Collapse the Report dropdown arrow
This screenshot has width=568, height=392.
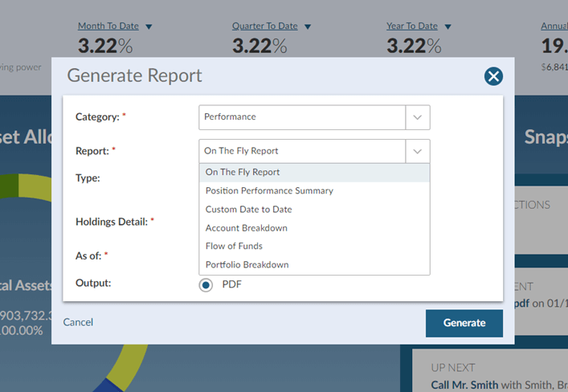coord(418,152)
